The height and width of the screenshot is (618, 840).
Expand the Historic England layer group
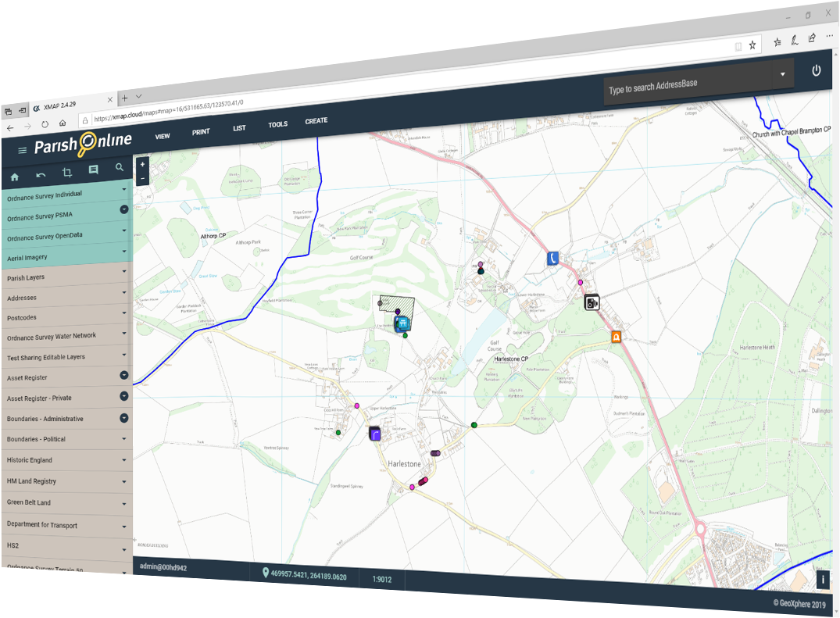coord(123,459)
